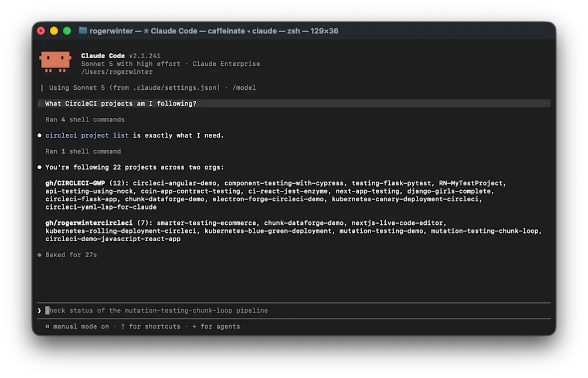Expand 'Ran 1 shell command' summary
588x378 pixels.
83,151
